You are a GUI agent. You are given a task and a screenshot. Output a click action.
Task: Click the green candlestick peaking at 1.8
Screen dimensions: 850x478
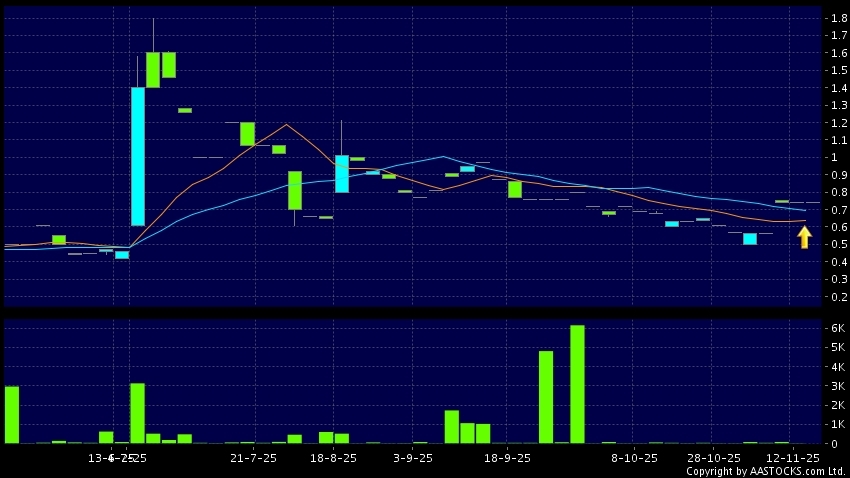point(153,69)
